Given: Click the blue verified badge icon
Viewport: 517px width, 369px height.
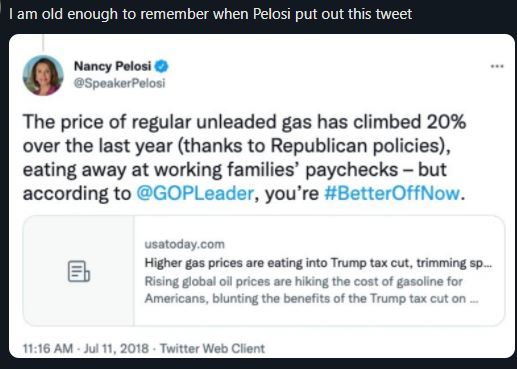Looking at the screenshot, I should 162,66.
